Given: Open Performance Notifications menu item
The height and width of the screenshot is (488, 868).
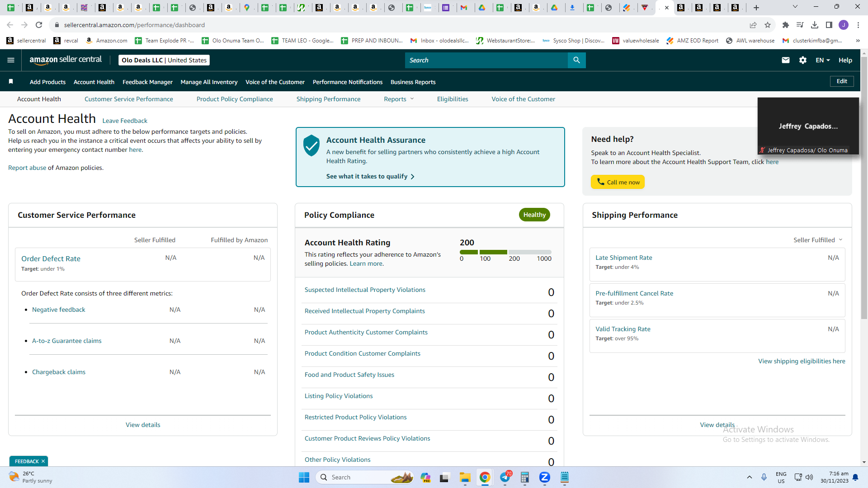Looking at the screenshot, I should coord(348,82).
